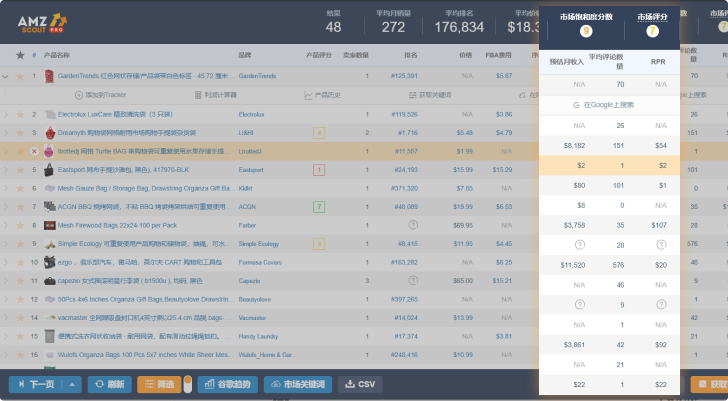Toggle favorite star for Electrolux LuxCare row
Viewport: 728px width, 401px height.
coord(20,114)
